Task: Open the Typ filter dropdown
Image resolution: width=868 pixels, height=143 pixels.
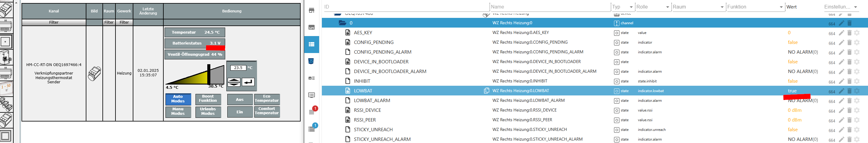Action: 631,7
